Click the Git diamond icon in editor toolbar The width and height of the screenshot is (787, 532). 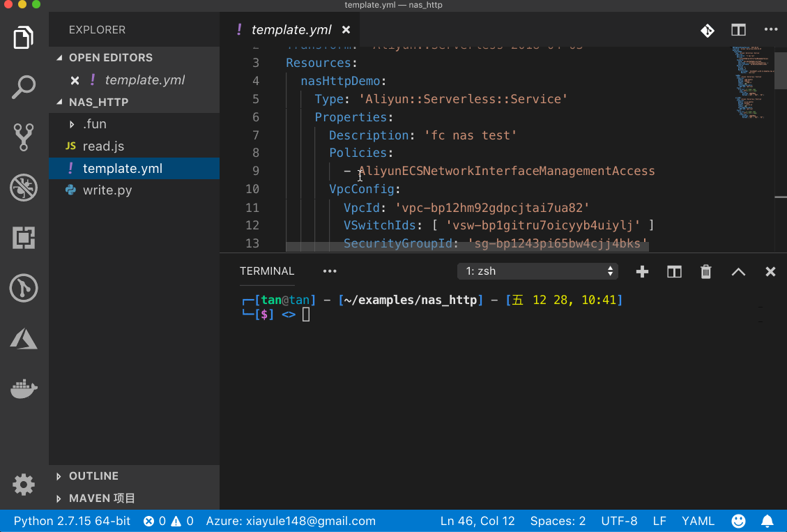click(x=708, y=31)
